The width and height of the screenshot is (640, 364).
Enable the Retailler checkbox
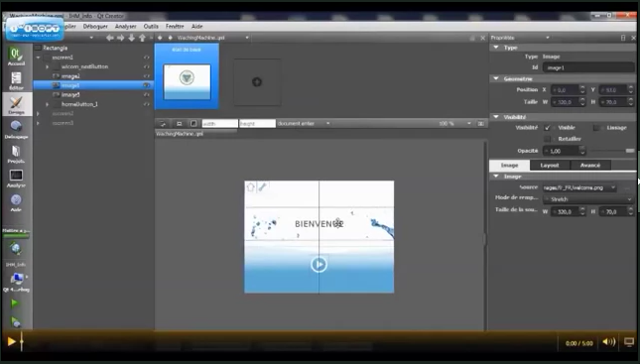(548, 139)
